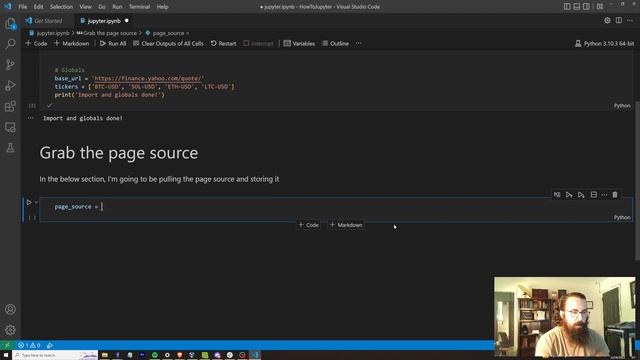Toggle the Variables panel
640x360 pixels.
[299, 43]
